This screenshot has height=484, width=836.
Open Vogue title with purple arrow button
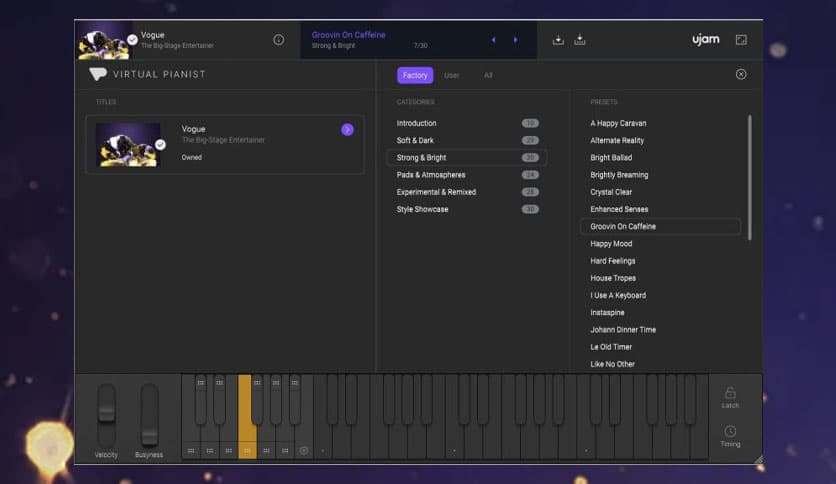coord(347,130)
